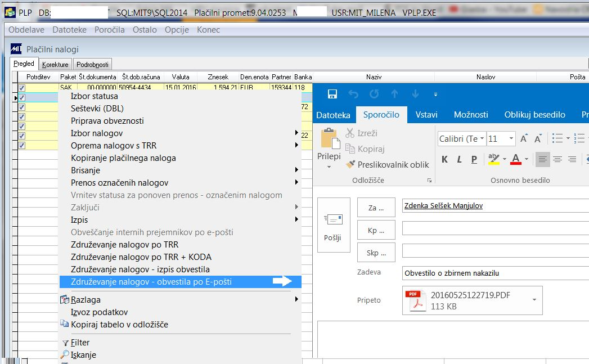The width and height of the screenshot is (589, 364).
Task: Underline text with the P button
Action: pyautogui.click(x=474, y=159)
